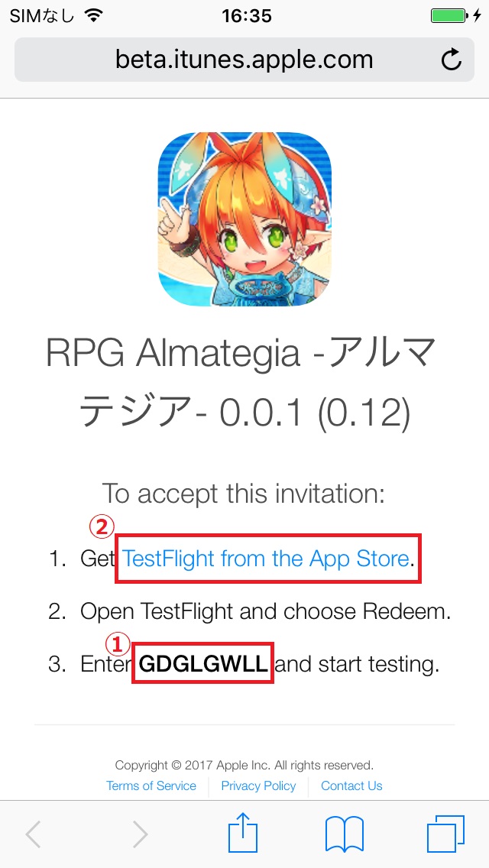Viewport: 489px width, 868px height.
Task: Open the Terms of Service link
Action: (151, 785)
